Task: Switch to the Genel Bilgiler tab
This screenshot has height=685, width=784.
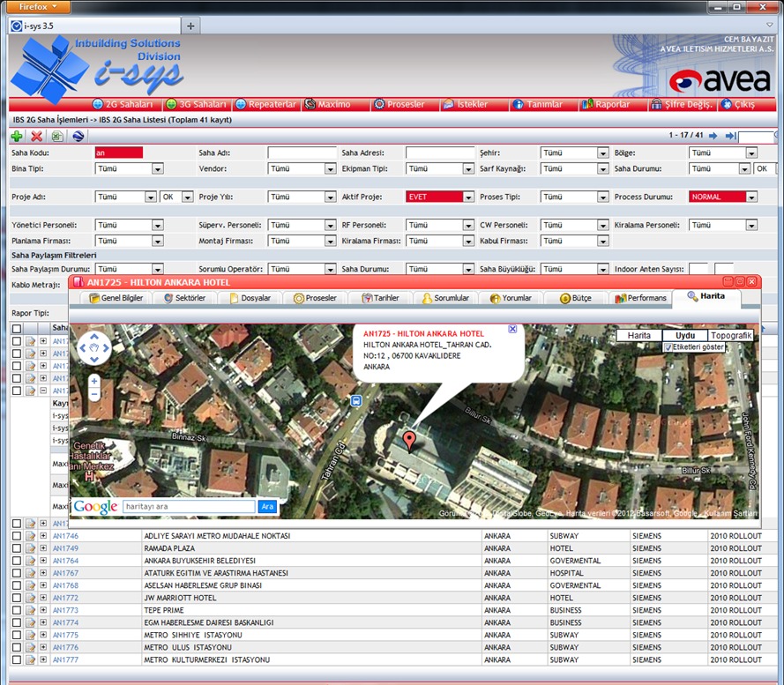Action: (116, 298)
